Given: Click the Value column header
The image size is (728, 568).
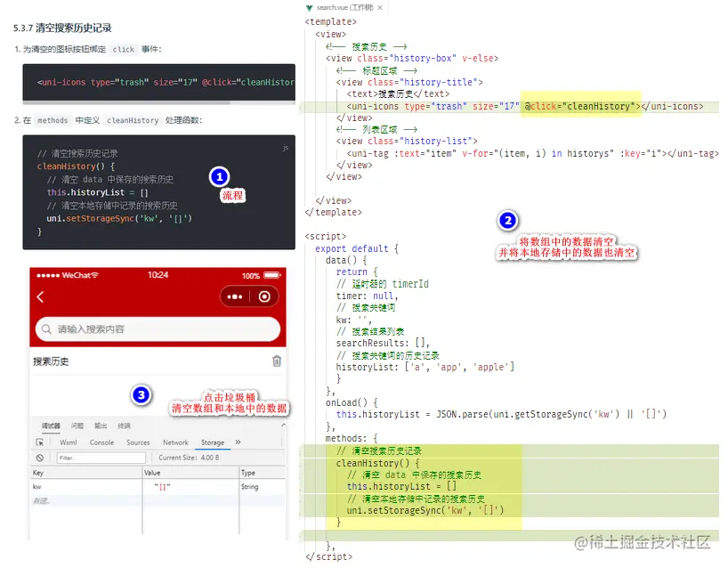Looking at the screenshot, I should point(190,473).
